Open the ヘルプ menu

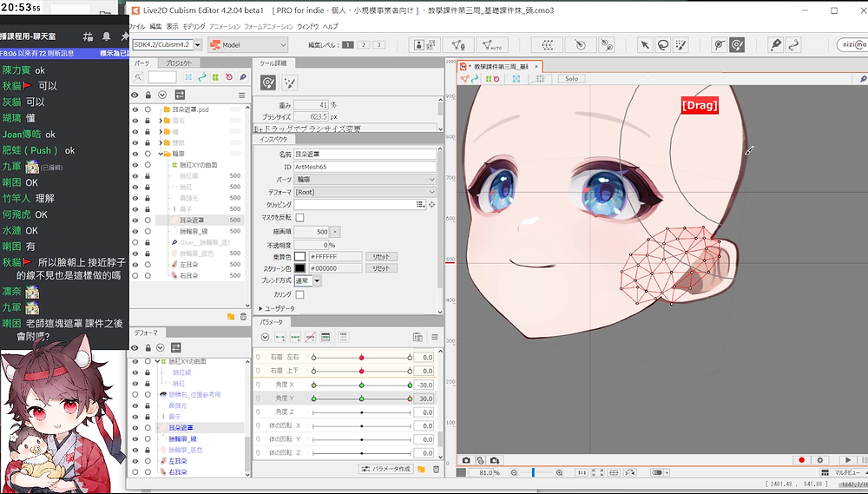(330, 27)
